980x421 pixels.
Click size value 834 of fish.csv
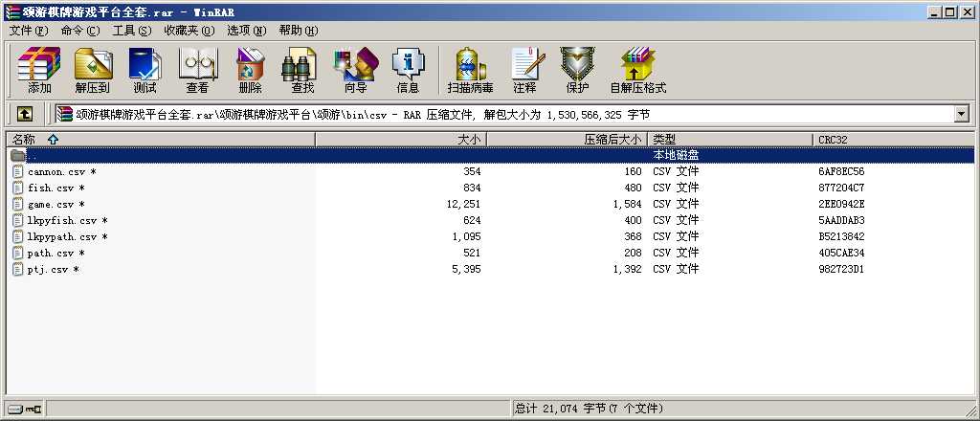[x=472, y=188]
